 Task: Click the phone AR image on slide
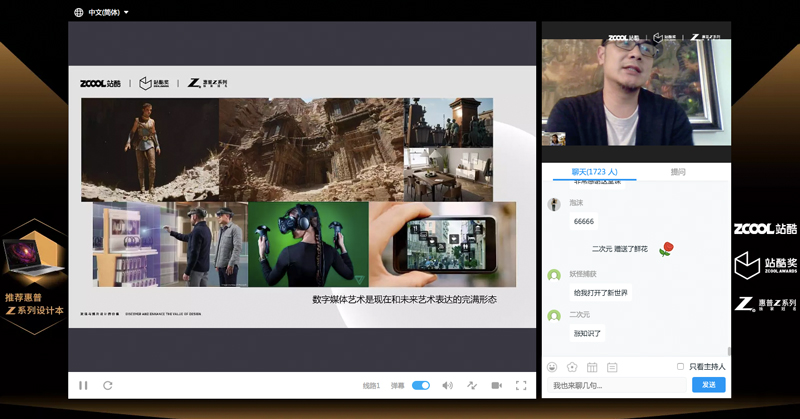[442, 244]
